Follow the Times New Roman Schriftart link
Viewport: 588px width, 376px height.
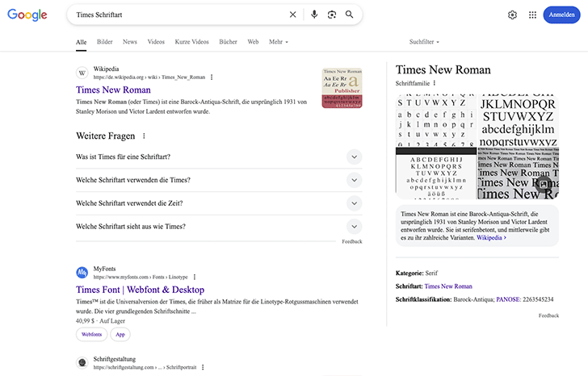[448, 286]
